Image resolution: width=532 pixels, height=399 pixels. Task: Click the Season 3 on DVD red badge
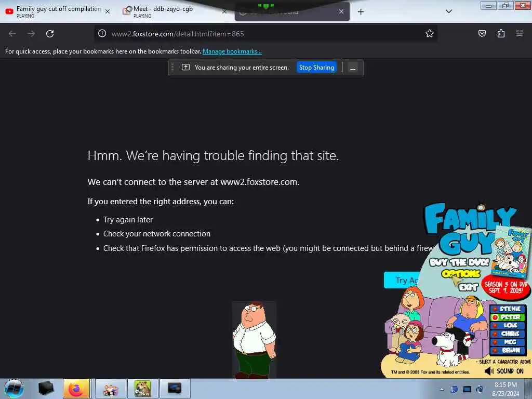[506, 287]
